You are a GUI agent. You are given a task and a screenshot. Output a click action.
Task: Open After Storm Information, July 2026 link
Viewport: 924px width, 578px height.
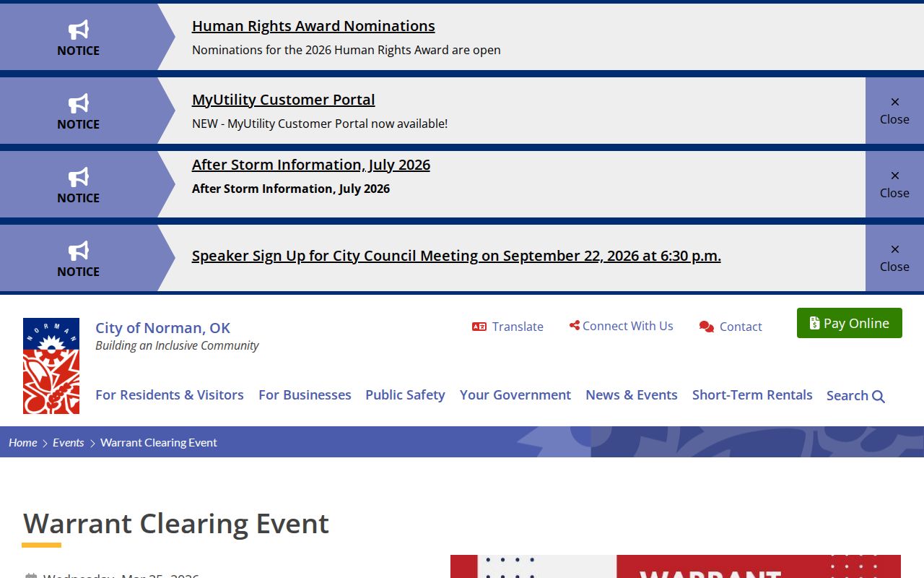pyautogui.click(x=311, y=165)
